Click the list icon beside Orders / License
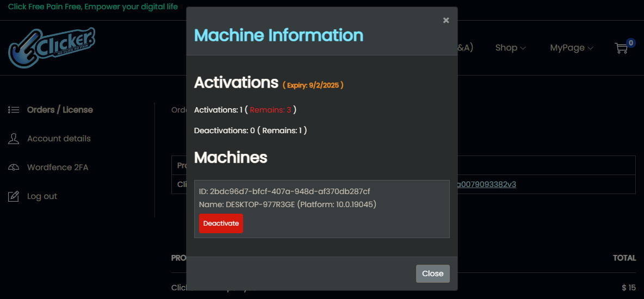Image resolution: width=644 pixels, height=299 pixels. tap(14, 110)
